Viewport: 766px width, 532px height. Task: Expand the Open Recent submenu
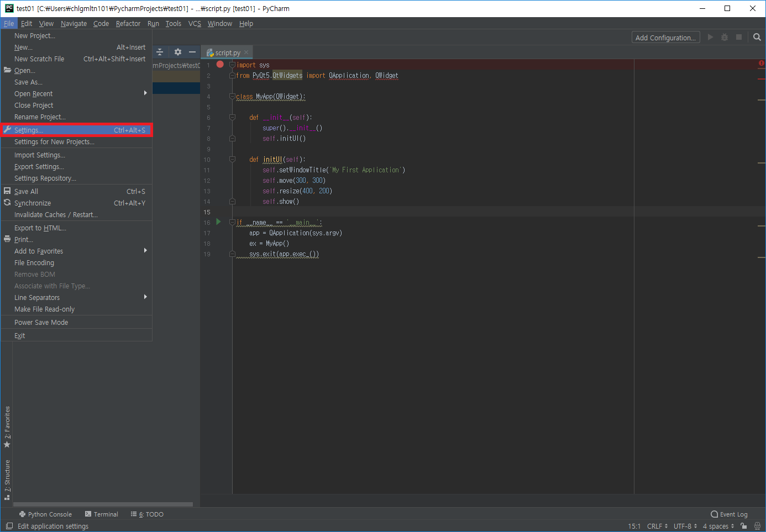76,93
